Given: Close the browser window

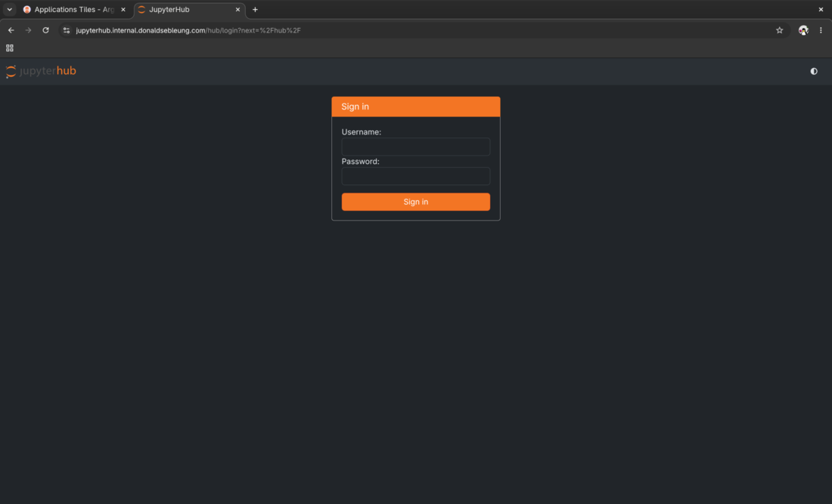Looking at the screenshot, I should [x=821, y=10].
